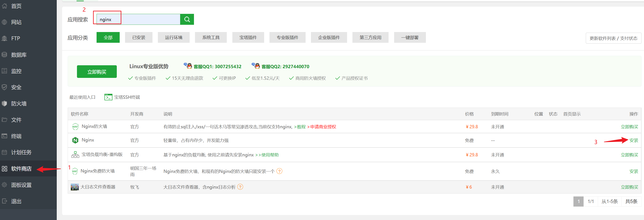The width and height of the screenshot is (644, 220).
Task: Click 立即购买 for Linux专业版
Action: coord(97,71)
